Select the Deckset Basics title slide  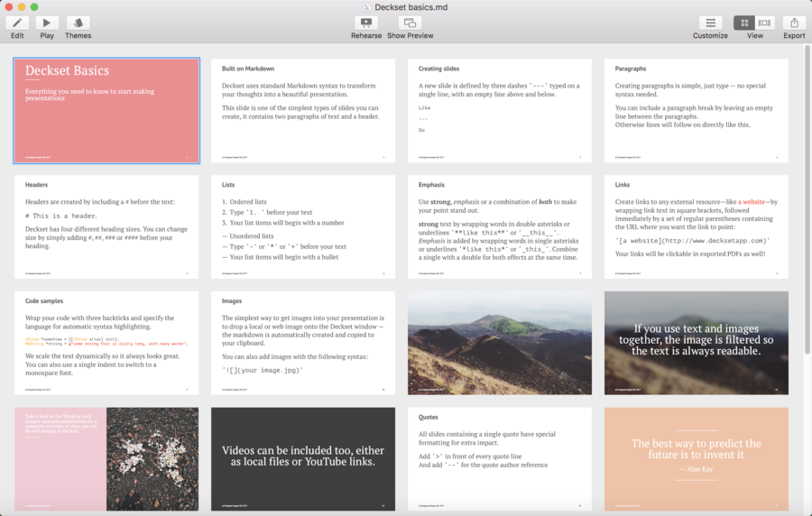click(106, 111)
